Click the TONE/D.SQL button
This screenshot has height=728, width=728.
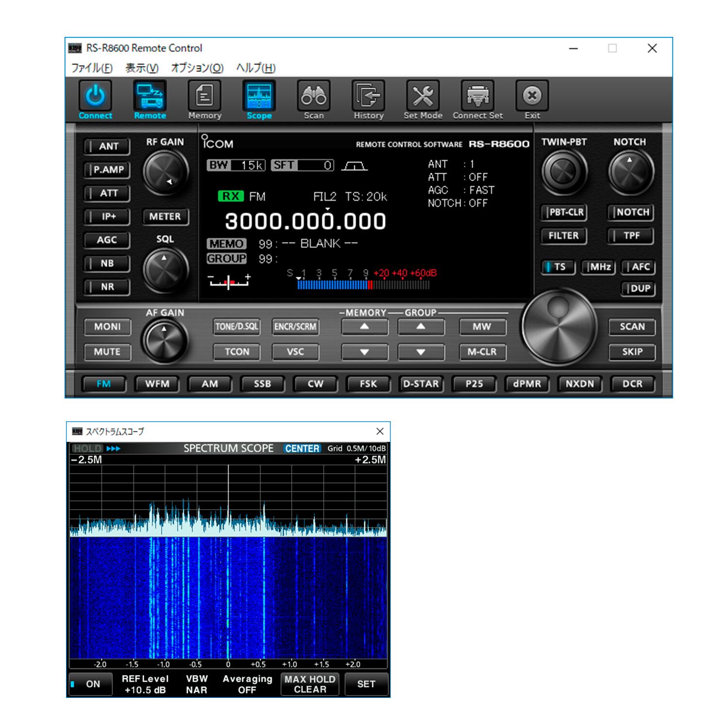(x=237, y=327)
